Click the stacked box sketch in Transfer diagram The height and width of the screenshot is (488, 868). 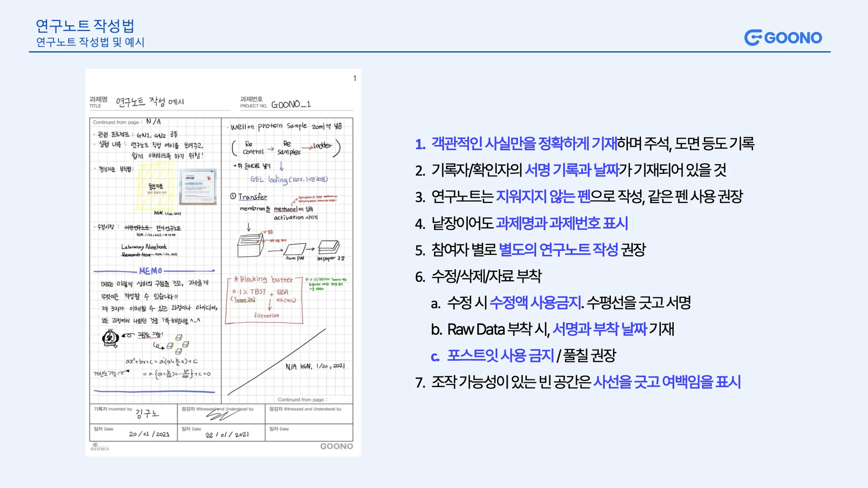[250, 245]
